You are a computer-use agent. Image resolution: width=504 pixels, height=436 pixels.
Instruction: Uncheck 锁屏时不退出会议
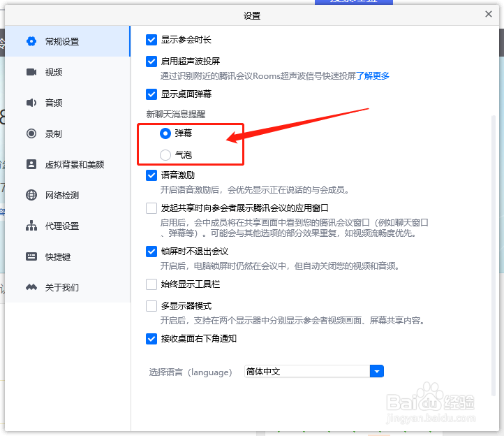point(151,252)
